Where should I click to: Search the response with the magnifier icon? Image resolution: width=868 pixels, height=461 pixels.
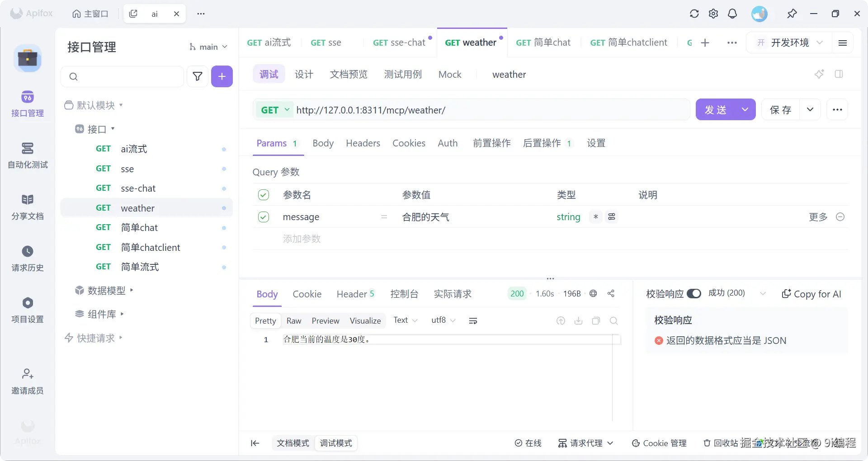[613, 321]
